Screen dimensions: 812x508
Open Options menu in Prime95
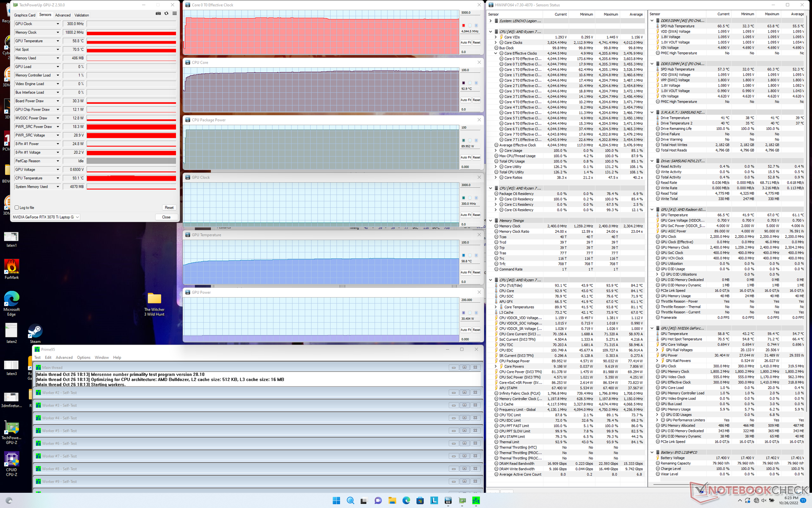point(83,357)
